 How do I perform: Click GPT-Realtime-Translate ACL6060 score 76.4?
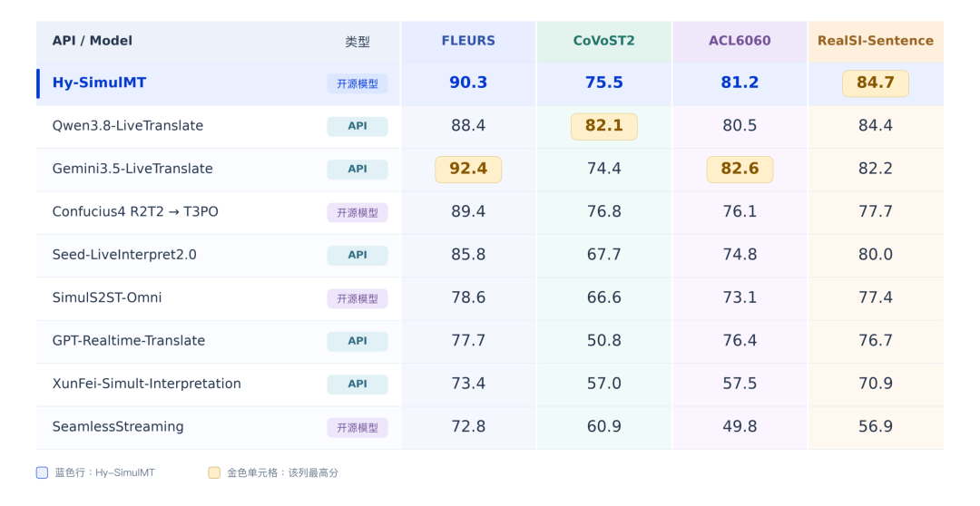pos(740,340)
